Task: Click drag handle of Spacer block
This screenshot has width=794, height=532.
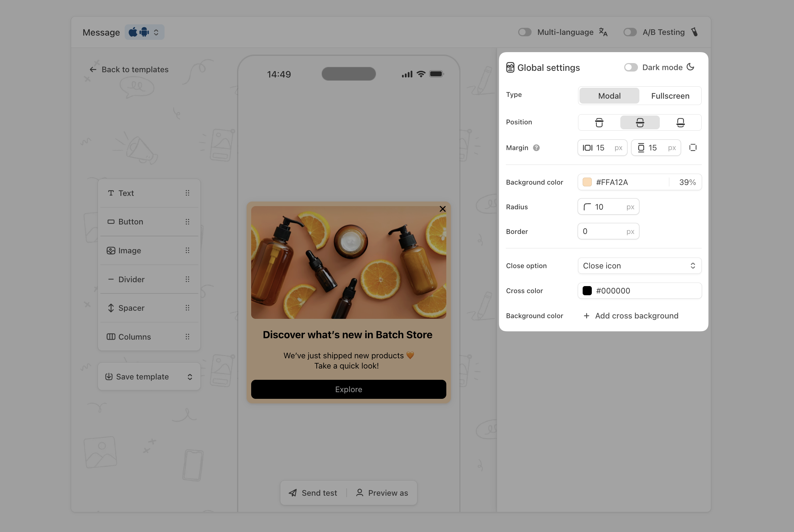Action: pos(187,308)
